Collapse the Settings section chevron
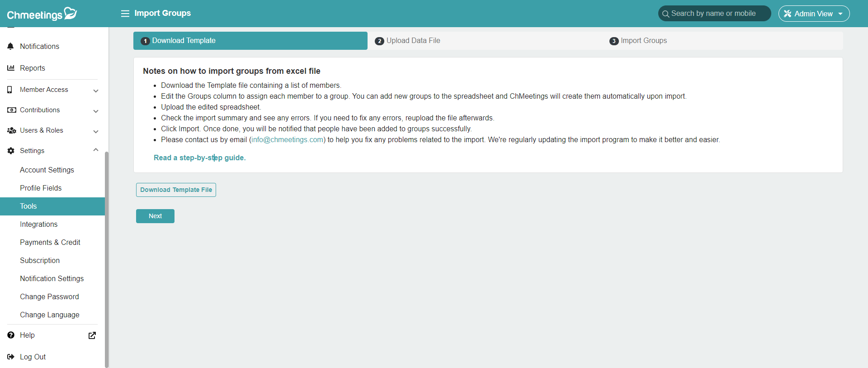 pos(96,150)
